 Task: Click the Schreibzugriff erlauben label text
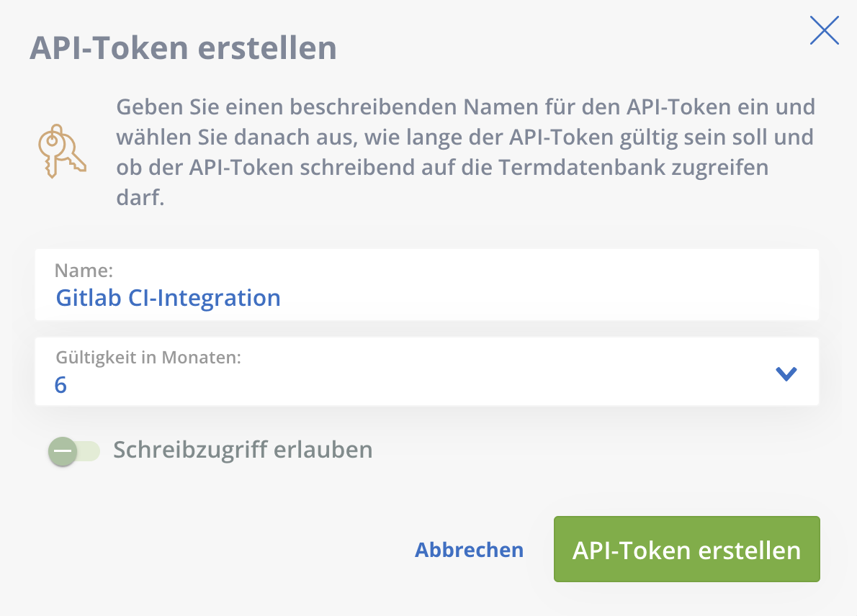pos(243,450)
